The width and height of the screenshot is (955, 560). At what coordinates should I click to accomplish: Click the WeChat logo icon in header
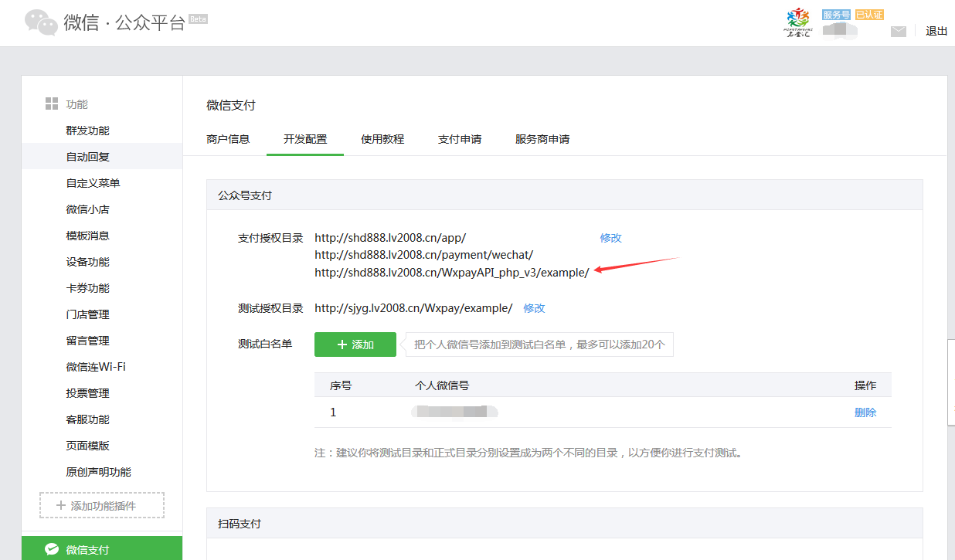click(41, 22)
